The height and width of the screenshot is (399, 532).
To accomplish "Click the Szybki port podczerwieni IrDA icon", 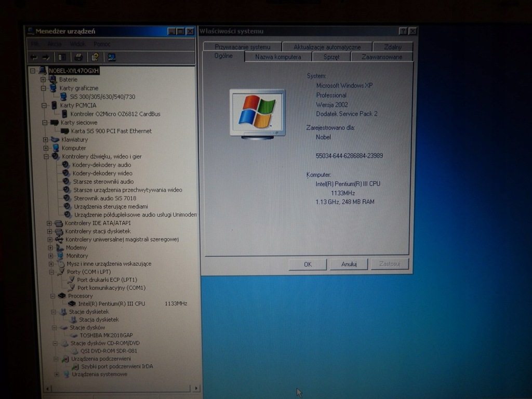I will coord(75,366).
